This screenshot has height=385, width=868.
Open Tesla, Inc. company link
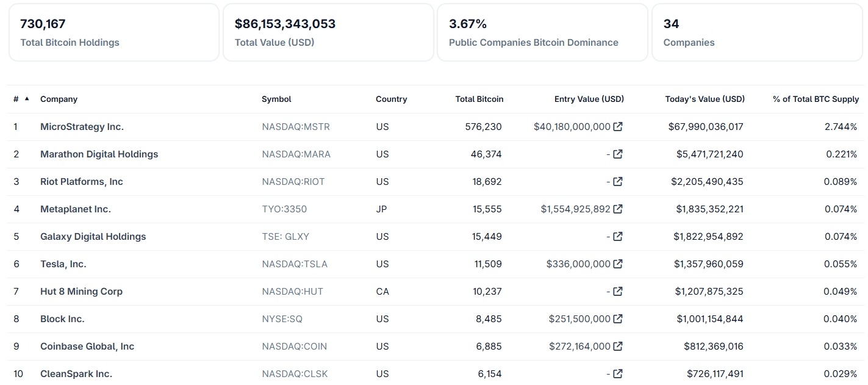pos(63,264)
